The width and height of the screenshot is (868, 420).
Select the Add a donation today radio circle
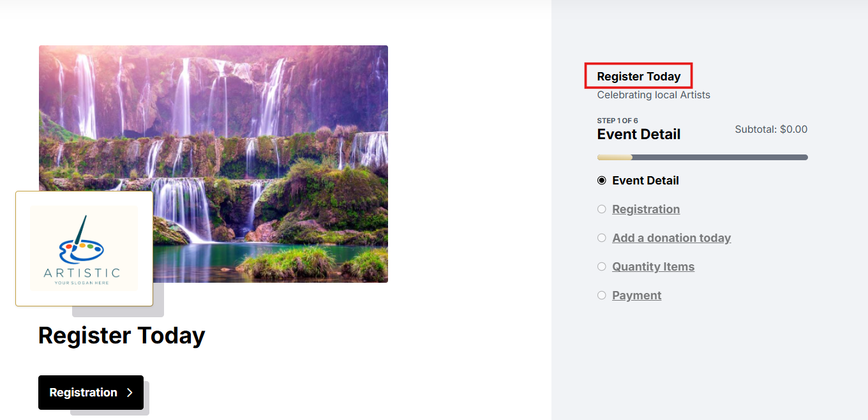(x=601, y=238)
